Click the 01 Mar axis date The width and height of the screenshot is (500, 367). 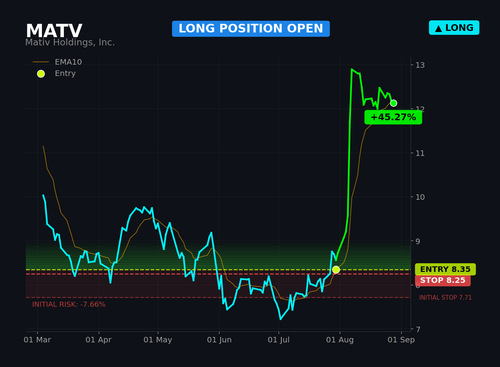(x=37, y=340)
